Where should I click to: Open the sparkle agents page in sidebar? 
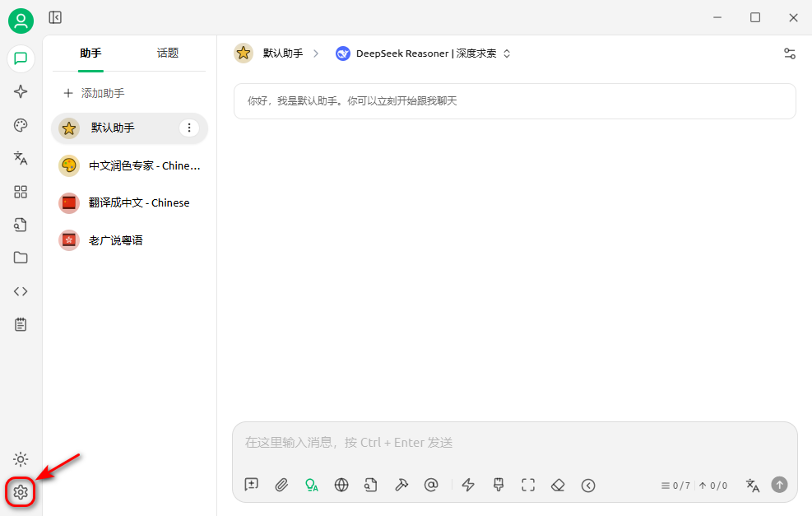21,91
